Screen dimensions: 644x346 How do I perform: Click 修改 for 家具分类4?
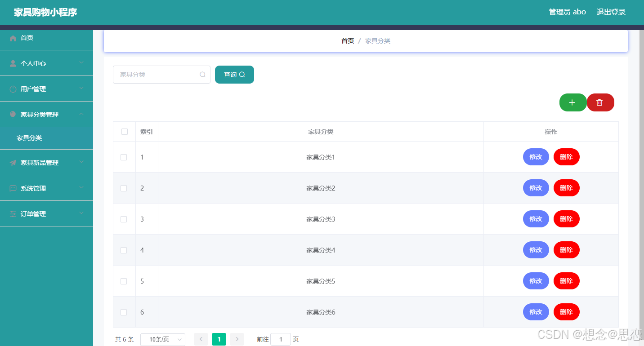(536, 250)
